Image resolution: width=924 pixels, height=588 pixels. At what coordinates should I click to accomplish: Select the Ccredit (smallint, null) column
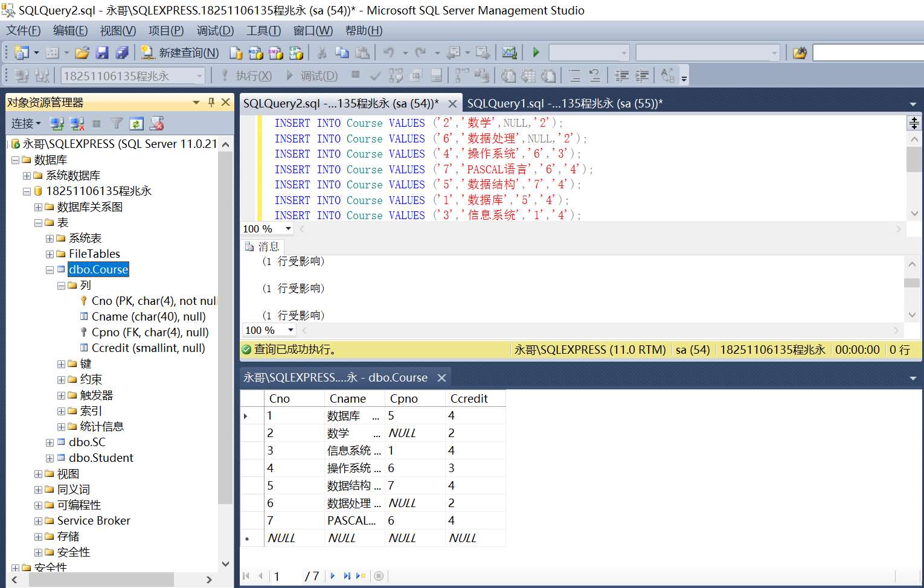[148, 348]
